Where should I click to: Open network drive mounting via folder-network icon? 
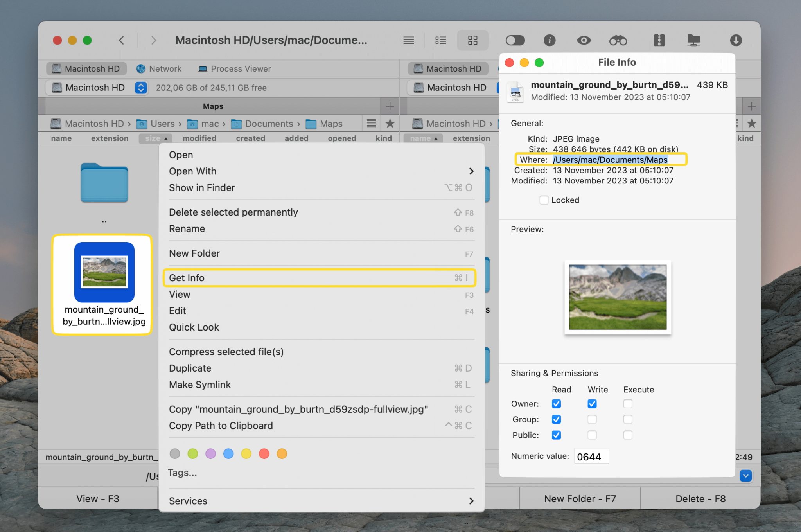click(x=694, y=40)
